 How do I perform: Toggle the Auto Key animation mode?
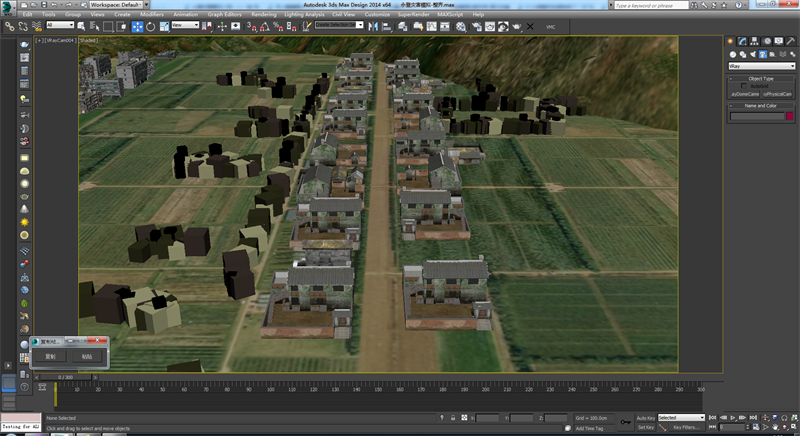point(645,417)
